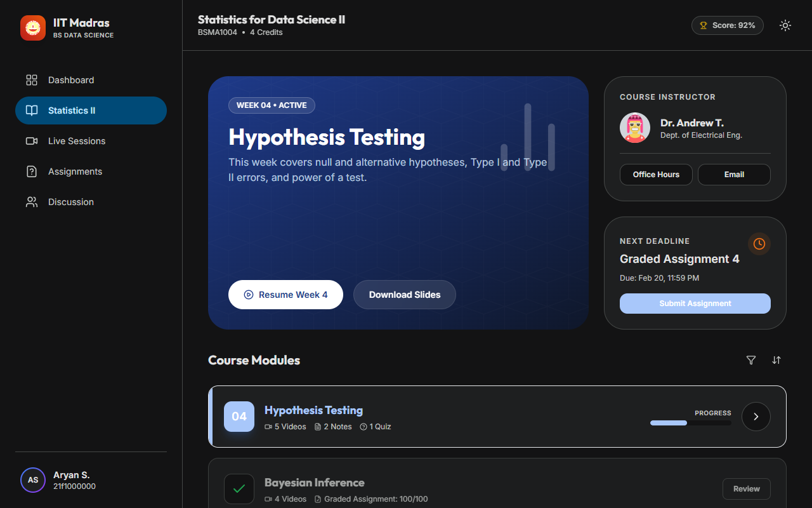Click the filter icon beside Course Modules
The width and height of the screenshot is (812, 508).
click(751, 360)
